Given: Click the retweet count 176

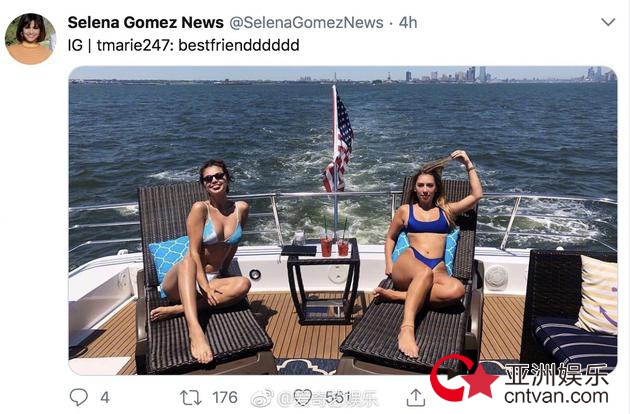Looking at the screenshot, I should (225, 398).
